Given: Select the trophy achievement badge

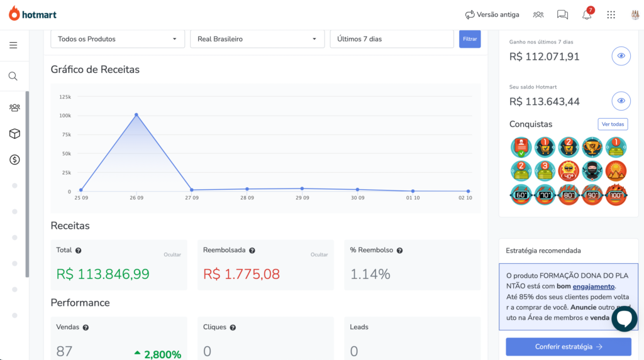Looking at the screenshot, I should tap(592, 147).
